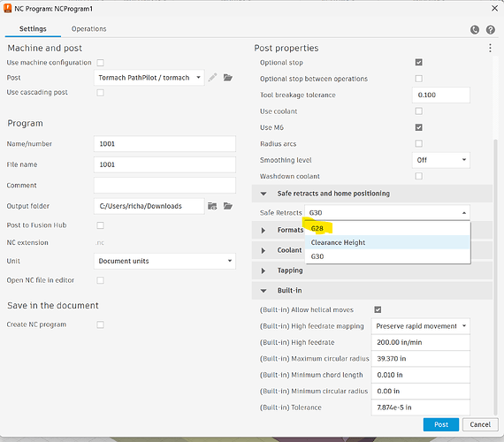Click the Fusion app icon in title bar

(x=7, y=8)
